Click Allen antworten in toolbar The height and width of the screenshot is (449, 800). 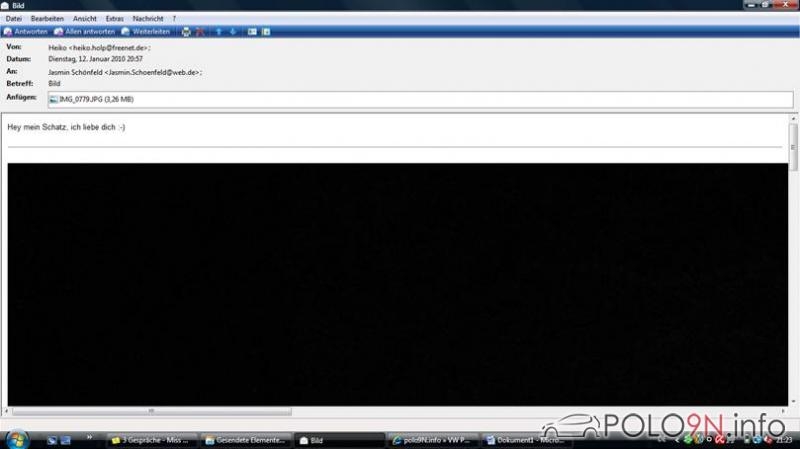pyautogui.click(x=82, y=32)
